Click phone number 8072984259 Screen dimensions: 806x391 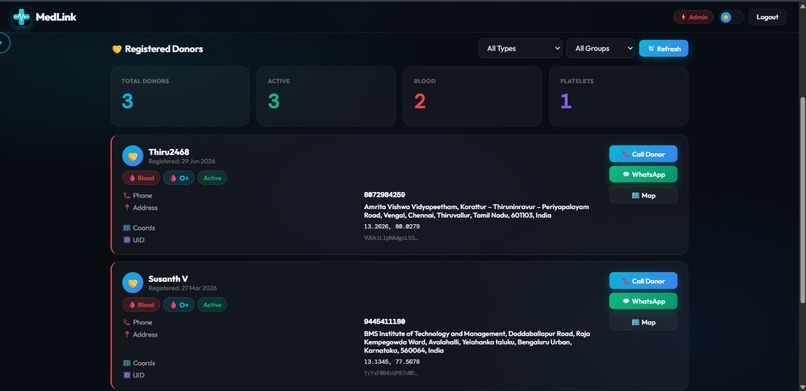point(384,195)
